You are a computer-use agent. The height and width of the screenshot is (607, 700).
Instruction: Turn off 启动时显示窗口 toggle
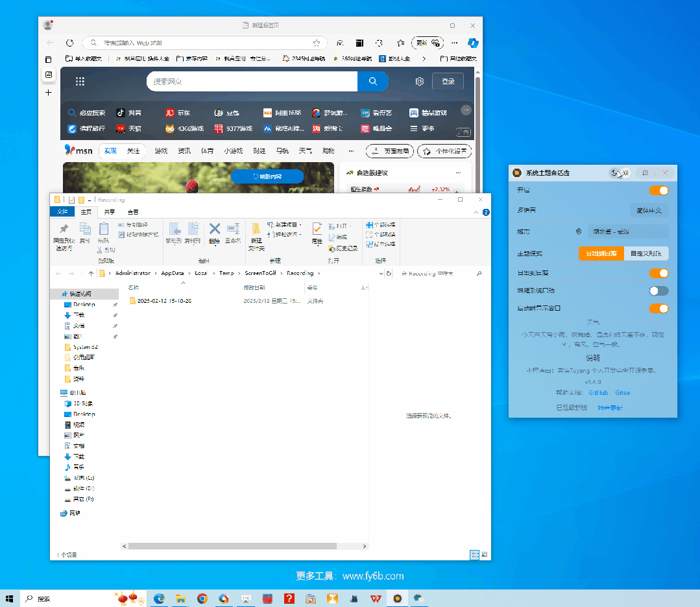click(x=658, y=308)
